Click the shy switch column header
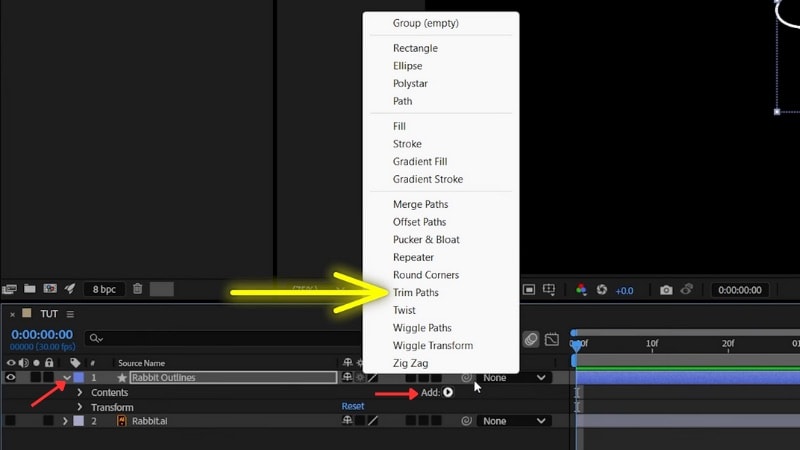This screenshot has height=450, width=800. point(347,362)
